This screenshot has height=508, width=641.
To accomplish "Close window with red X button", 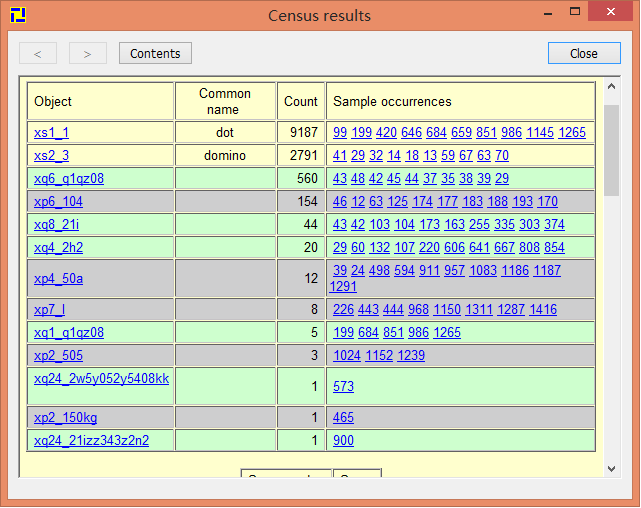I will (x=611, y=11).
